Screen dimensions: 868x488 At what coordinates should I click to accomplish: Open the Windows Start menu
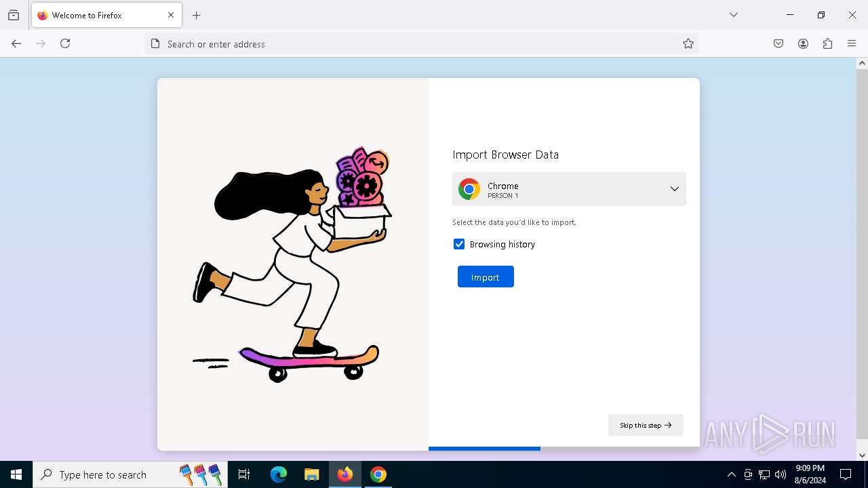click(16, 474)
